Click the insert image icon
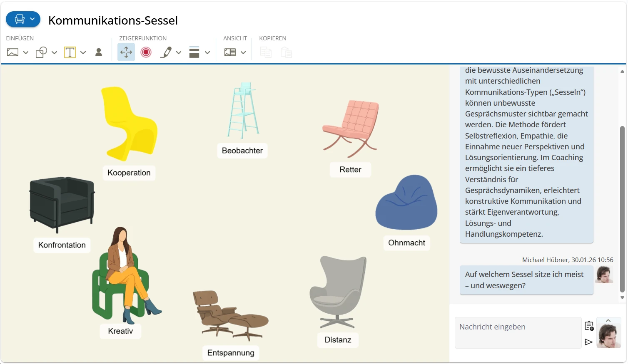 coord(13,52)
